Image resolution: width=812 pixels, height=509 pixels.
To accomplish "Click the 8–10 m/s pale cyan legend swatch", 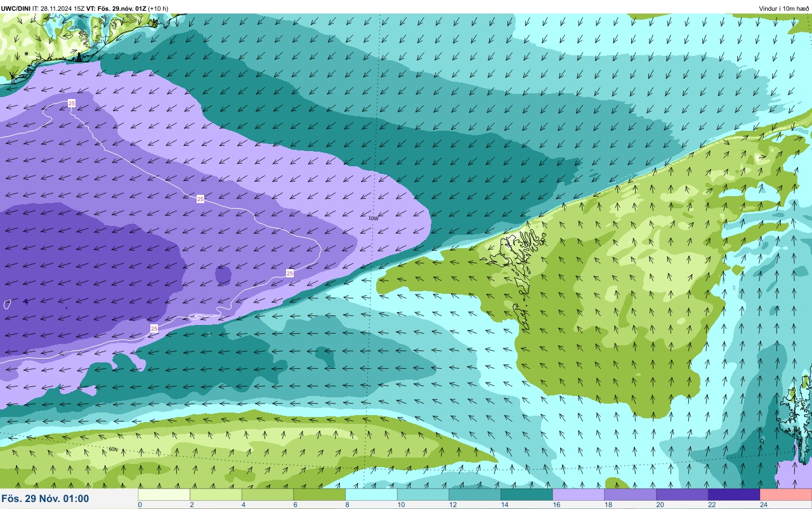I will (371, 494).
